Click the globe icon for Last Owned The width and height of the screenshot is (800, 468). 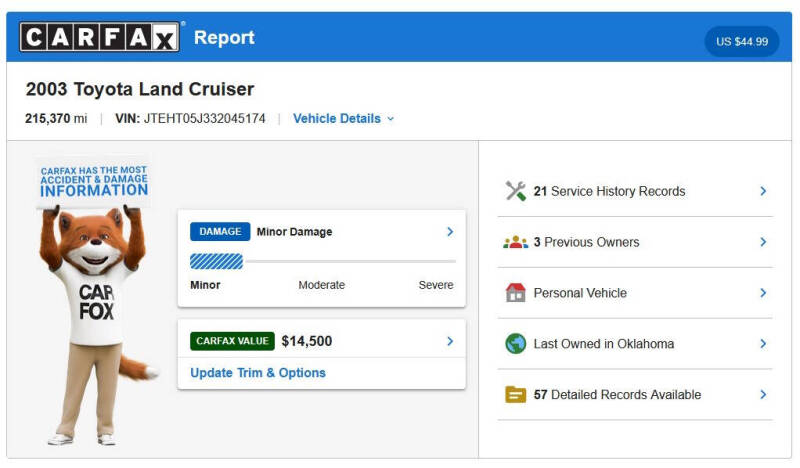point(515,343)
